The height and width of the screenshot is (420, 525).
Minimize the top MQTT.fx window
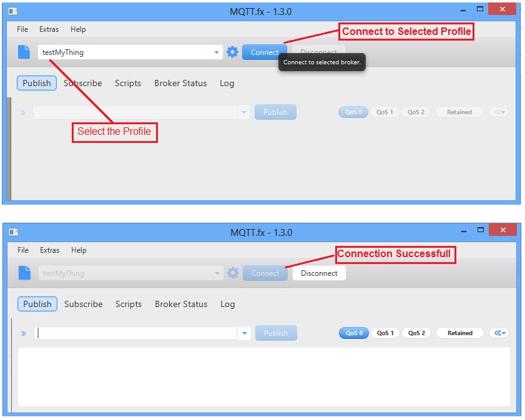(463, 10)
